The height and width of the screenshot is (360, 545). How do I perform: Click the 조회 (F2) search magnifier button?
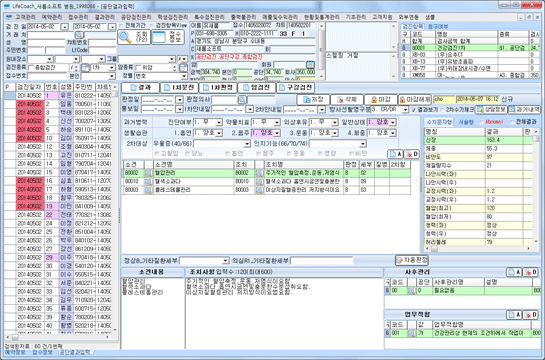point(134,37)
